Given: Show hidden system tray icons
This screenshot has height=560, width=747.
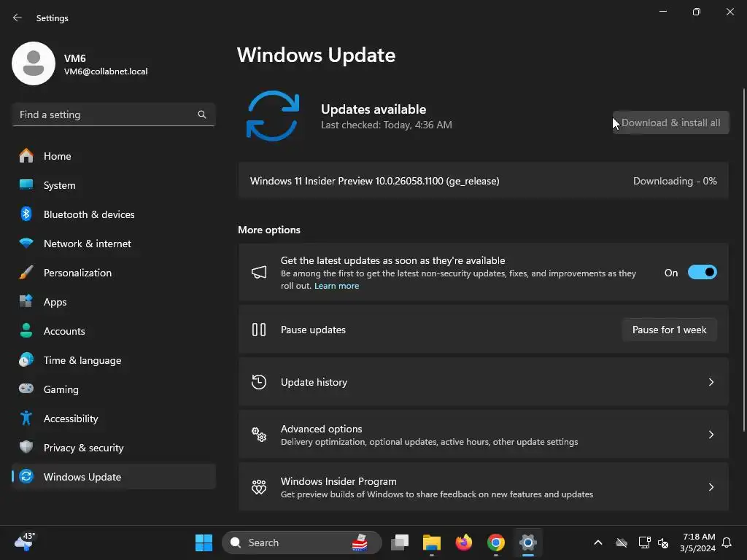Looking at the screenshot, I should (x=598, y=542).
